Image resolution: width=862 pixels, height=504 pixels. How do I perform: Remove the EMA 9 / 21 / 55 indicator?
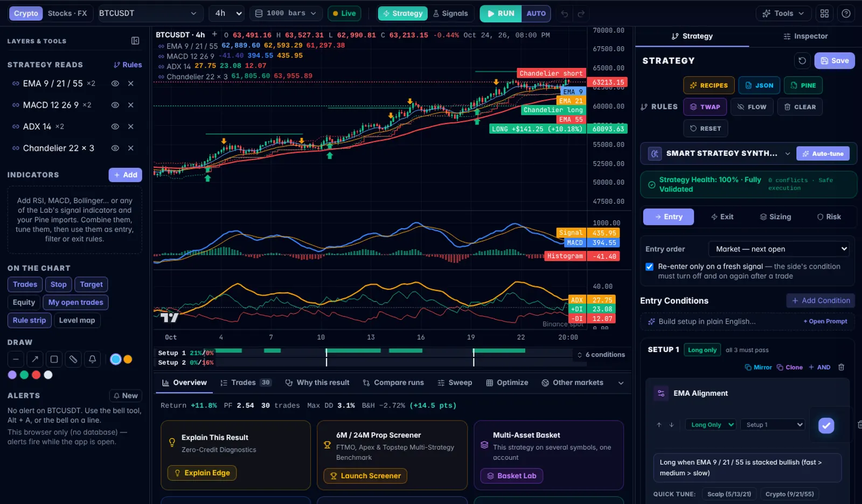[130, 83]
